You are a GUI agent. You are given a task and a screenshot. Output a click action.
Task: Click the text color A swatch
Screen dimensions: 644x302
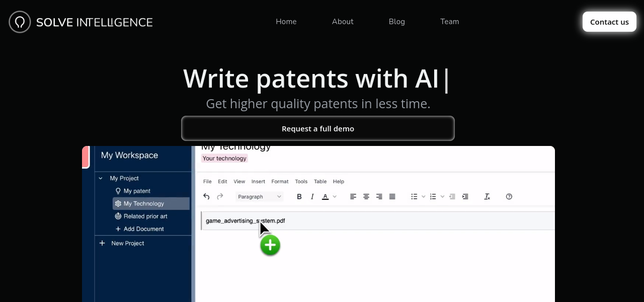(x=326, y=196)
